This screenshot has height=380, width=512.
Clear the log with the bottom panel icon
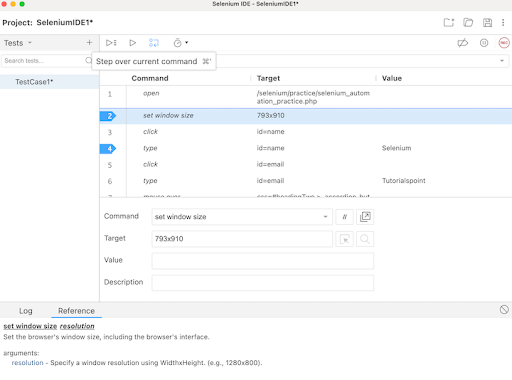pyautogui.click(x=504, y=310)
